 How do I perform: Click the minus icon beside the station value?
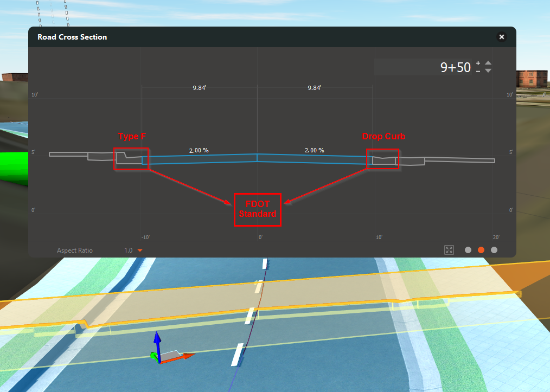[x=478, y=71]
